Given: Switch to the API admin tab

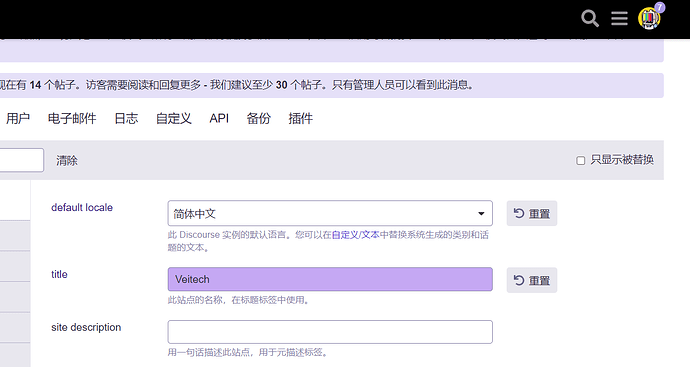Looking at the screenshot, I should tap(219, 118).
